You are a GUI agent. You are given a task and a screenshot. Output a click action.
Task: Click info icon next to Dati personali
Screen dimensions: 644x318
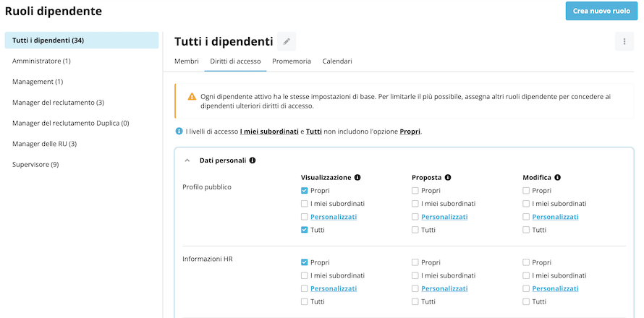(253, 160)
